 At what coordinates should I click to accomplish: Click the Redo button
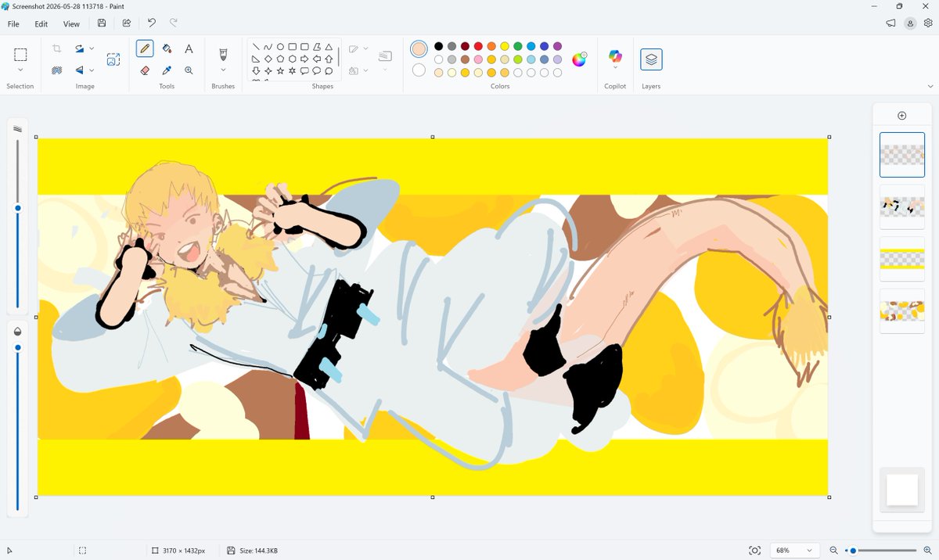tap(174, 23)
